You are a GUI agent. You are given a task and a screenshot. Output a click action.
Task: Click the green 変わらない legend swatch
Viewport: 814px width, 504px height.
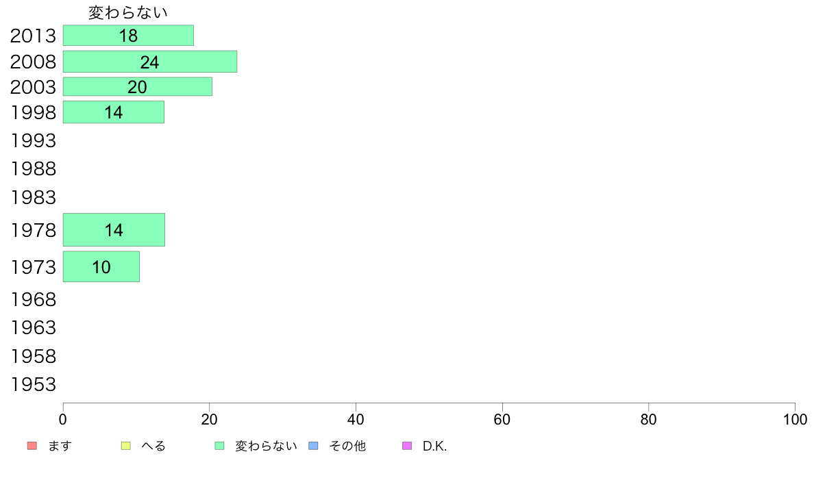tap(219, 446)
